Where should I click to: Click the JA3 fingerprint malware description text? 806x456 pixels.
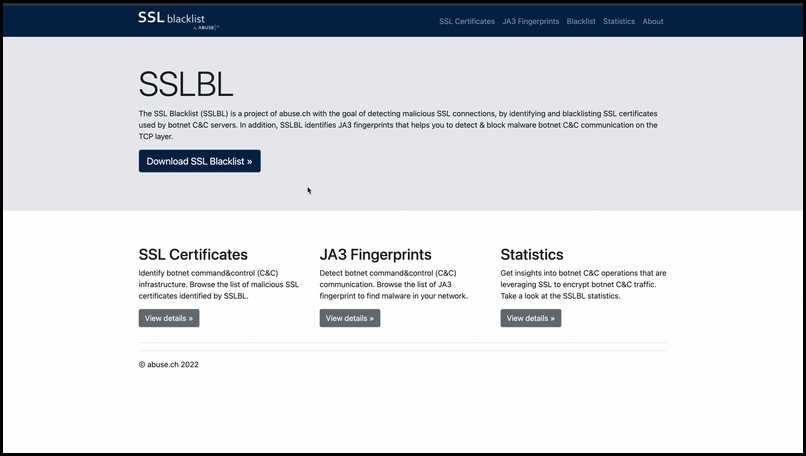[x=393, y=285]
